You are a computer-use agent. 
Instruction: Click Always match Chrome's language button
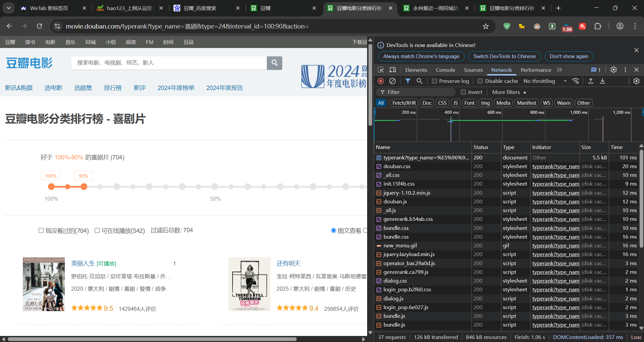pyautogui.click(x=421, y=56)
